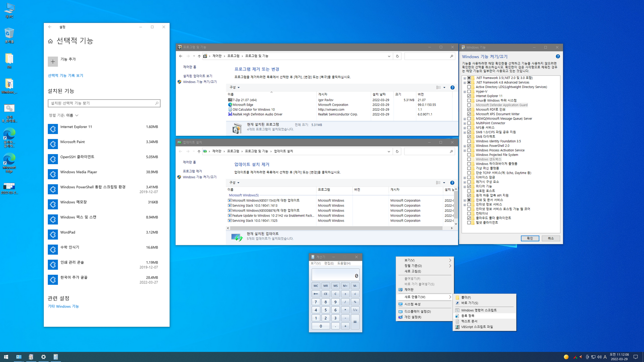Click Cancel button in Windows Features dialog
The image size is (644, 362).
[551, 238]
